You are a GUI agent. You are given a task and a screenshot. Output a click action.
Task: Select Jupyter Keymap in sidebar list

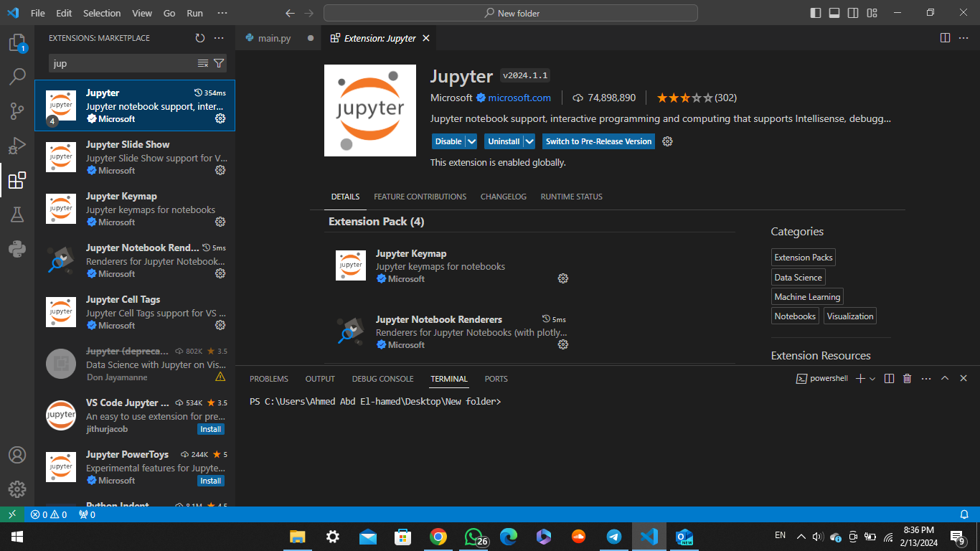[x=135, y=209]
